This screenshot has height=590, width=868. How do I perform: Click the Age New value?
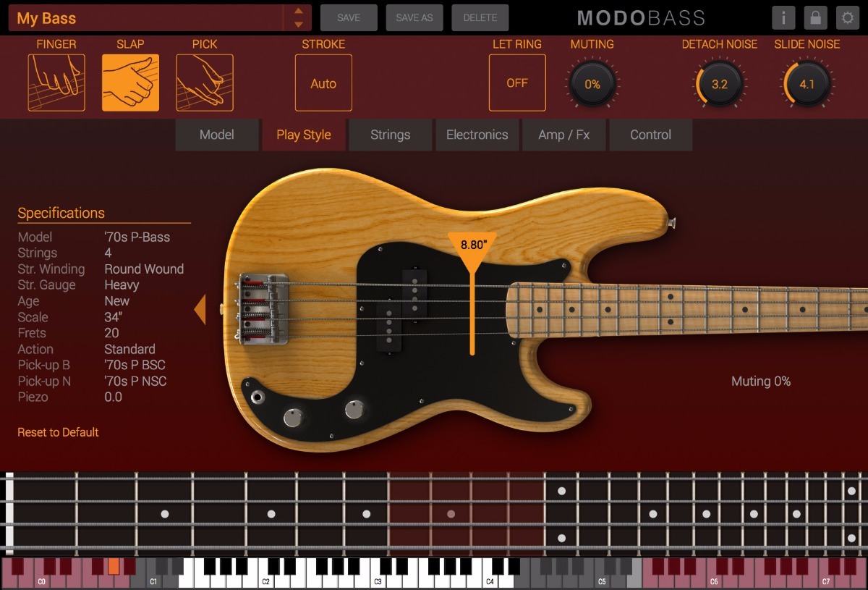(x=117, y=301)
